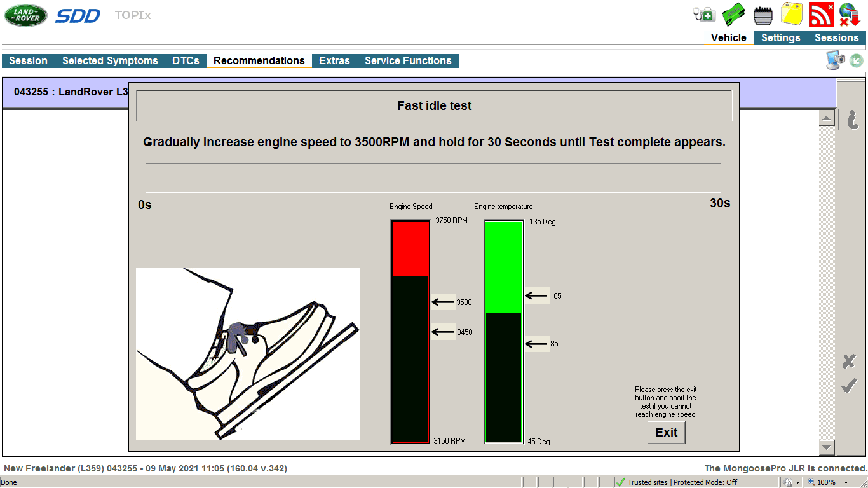This screenshot has width=868, height=488.
Task: Click the 3500RPM instruction text
Action: click(434, 142)
